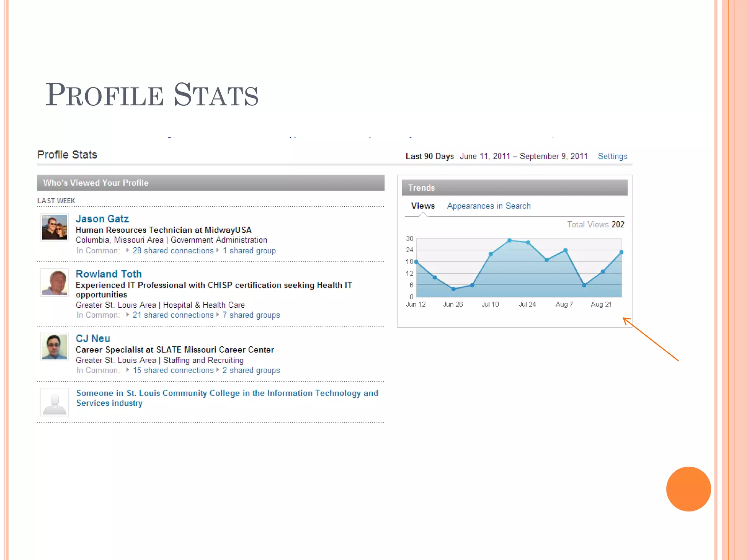Screen dimensions: 747x560
Task: Click 'Human Resources Technician at MidwayUSA' text
Action: (163, 230)
